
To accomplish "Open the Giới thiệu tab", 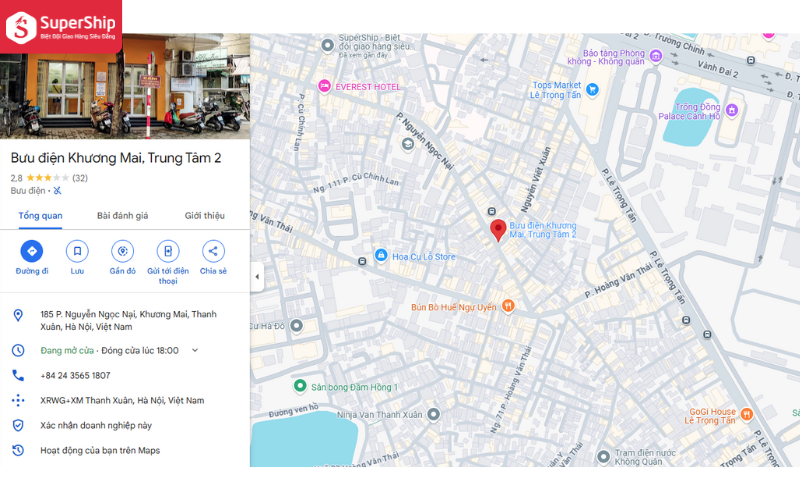I will (x=205, y=215).
